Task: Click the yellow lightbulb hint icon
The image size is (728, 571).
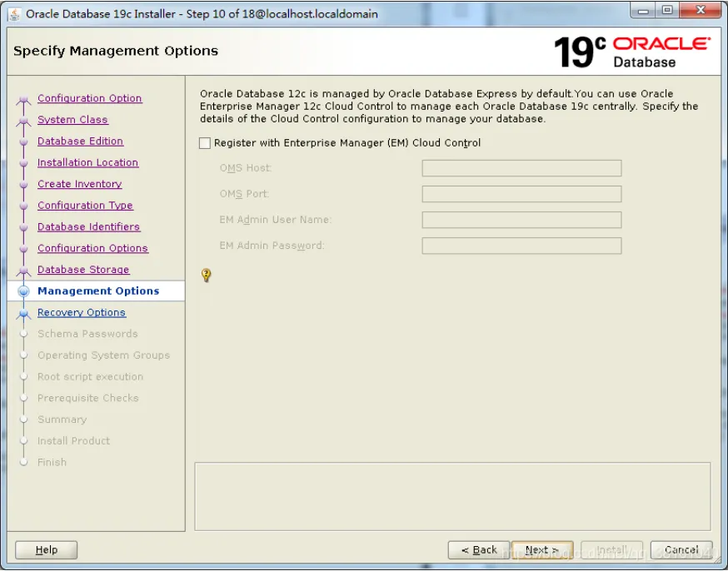Action: (x=206, y=276)
